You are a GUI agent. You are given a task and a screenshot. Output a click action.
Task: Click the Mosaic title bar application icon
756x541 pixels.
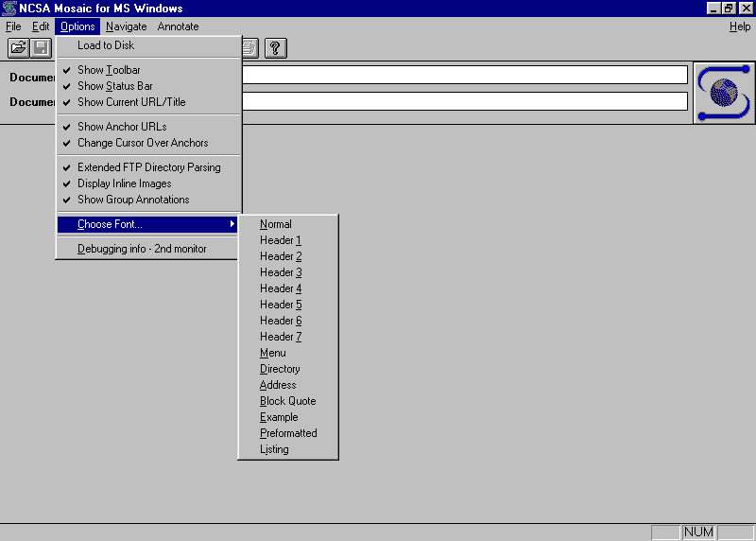pyautogui.click(x=9, y=9)
